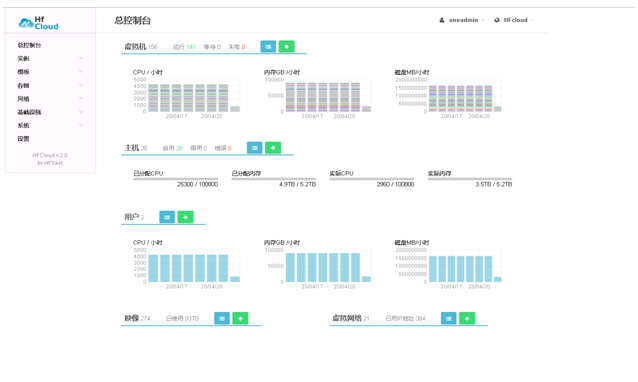This screenshot has height=382, width=638.
Task: Create a new user with green plus icon
Action: pyautogui.click(x=186, y=217)
